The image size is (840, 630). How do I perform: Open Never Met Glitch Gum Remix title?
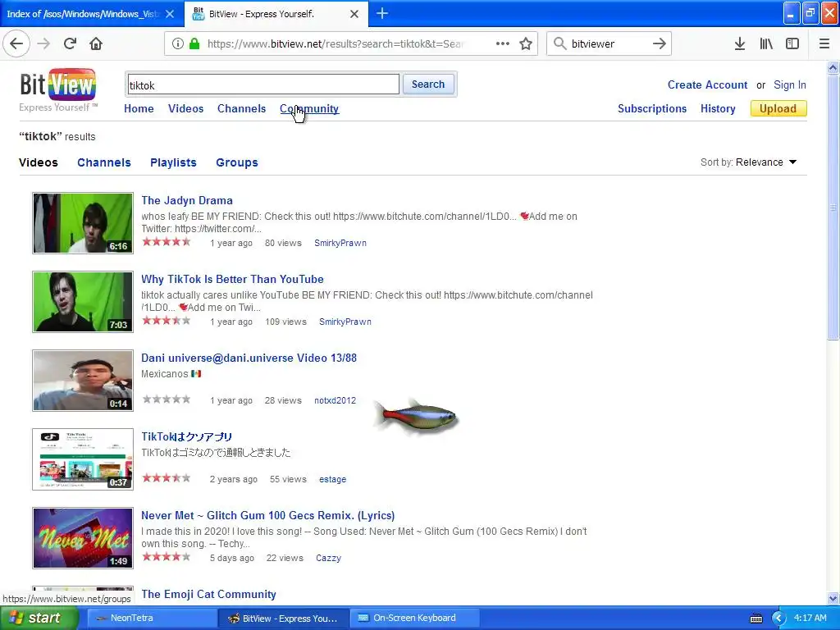click(x=268, y=515)
